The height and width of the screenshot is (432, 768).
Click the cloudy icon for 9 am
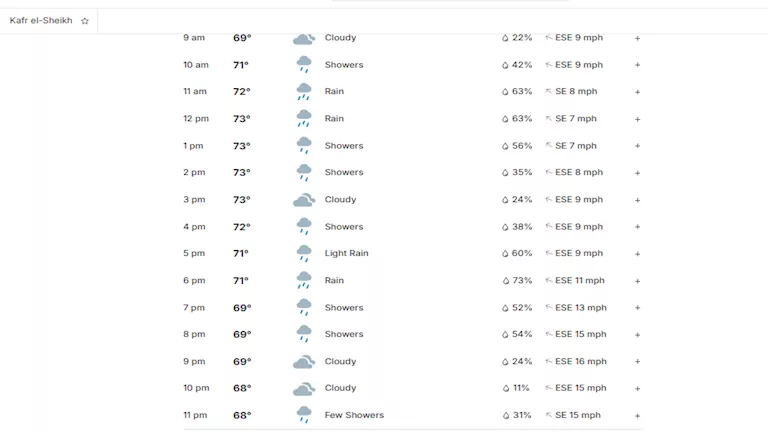304,39
